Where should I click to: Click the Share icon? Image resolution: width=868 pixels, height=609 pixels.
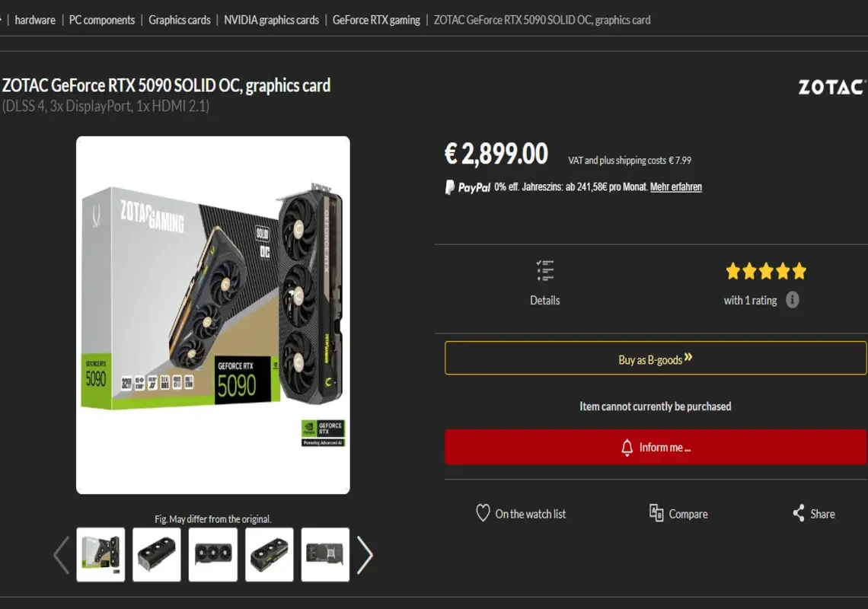(798, 513)
